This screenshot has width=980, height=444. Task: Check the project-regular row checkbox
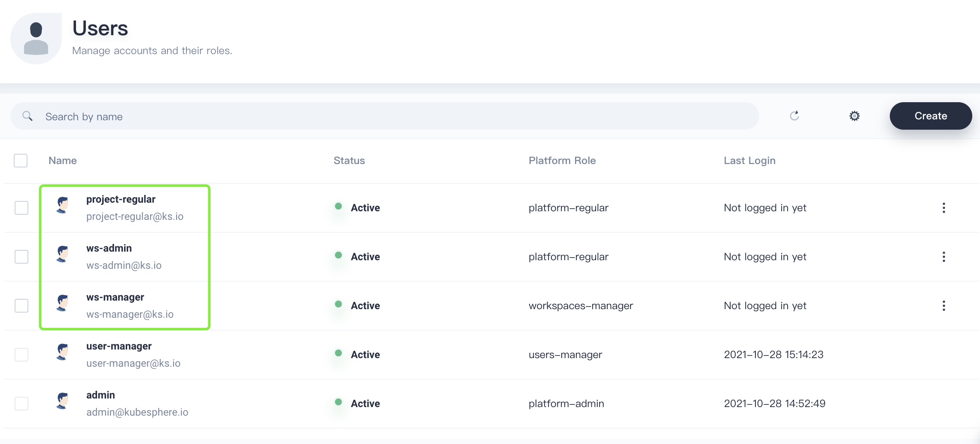click(x=21, y=208)
